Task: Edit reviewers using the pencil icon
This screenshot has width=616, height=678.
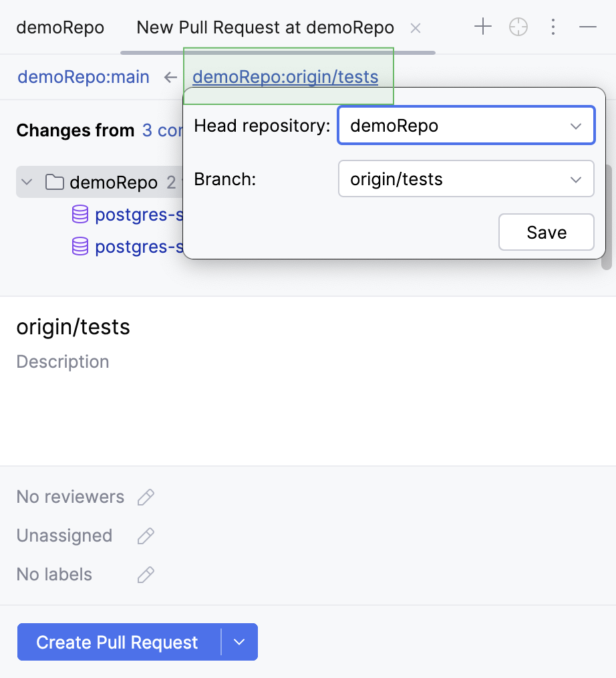Action: coord(146,497)
